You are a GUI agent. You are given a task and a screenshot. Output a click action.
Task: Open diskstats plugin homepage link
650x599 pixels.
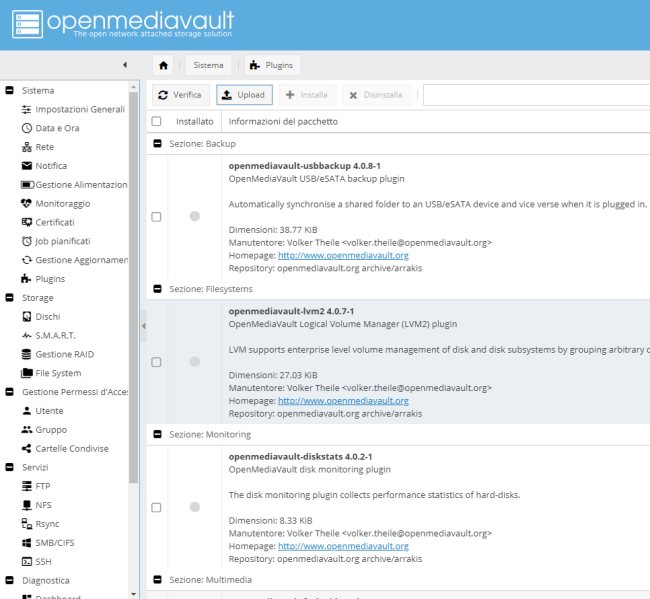point(343,546)
